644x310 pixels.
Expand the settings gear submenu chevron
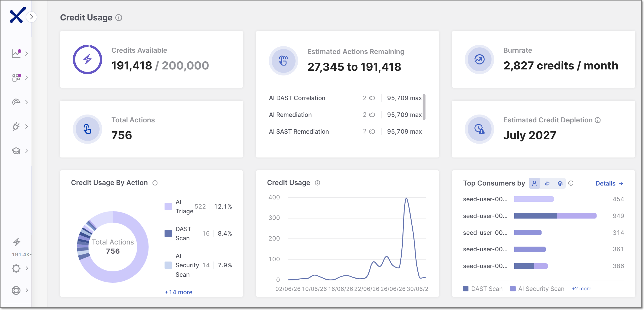pyautogui.click(x=27, y=268)
